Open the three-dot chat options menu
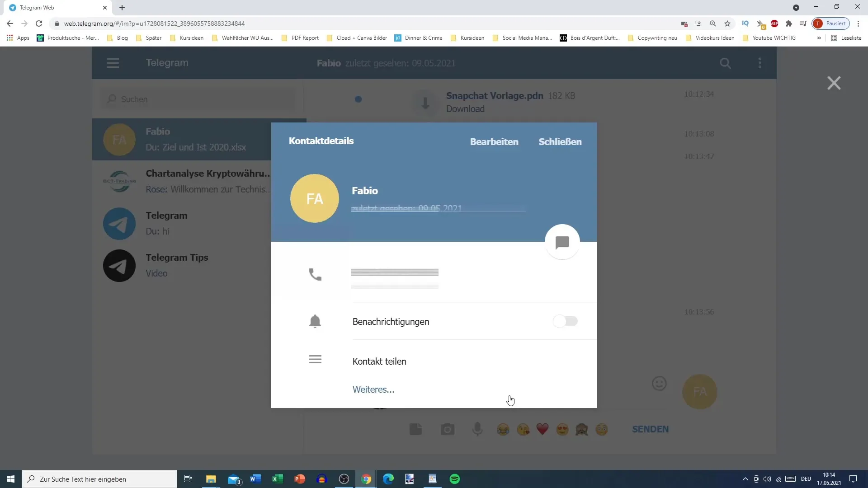This screenshot has width=868, height=488. (x=760, y=63)
